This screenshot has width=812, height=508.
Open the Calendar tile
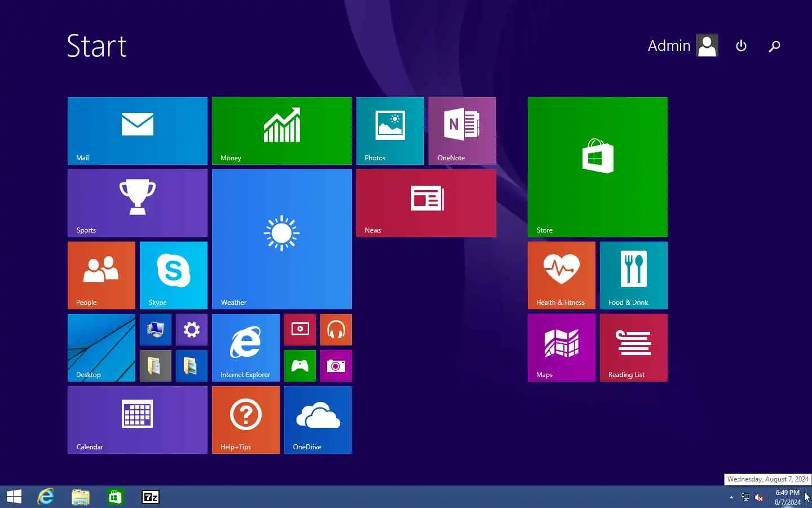[138, 420]
